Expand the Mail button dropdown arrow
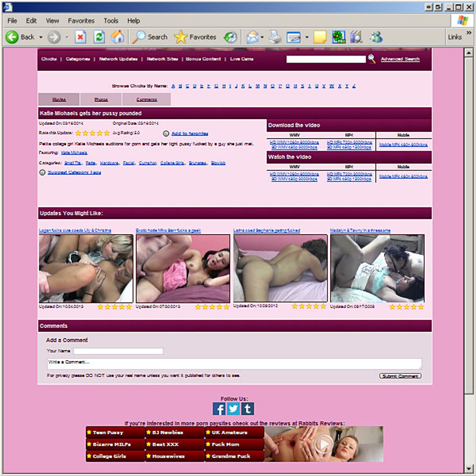Screen dimensions: 476x476 262,37
